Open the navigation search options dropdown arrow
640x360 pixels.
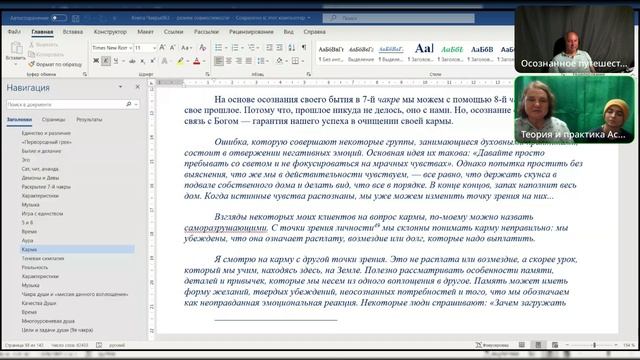click(x=136, y=105)
